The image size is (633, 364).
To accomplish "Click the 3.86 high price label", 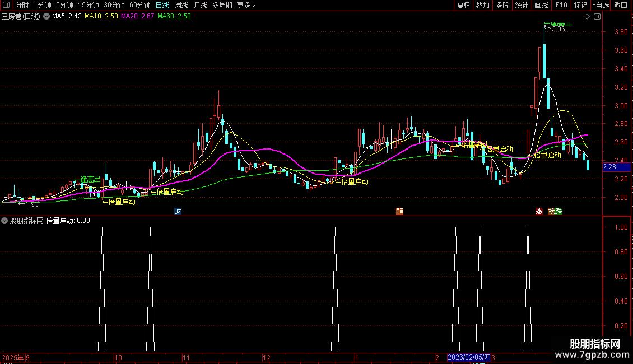I will click(x=558, y=30).
